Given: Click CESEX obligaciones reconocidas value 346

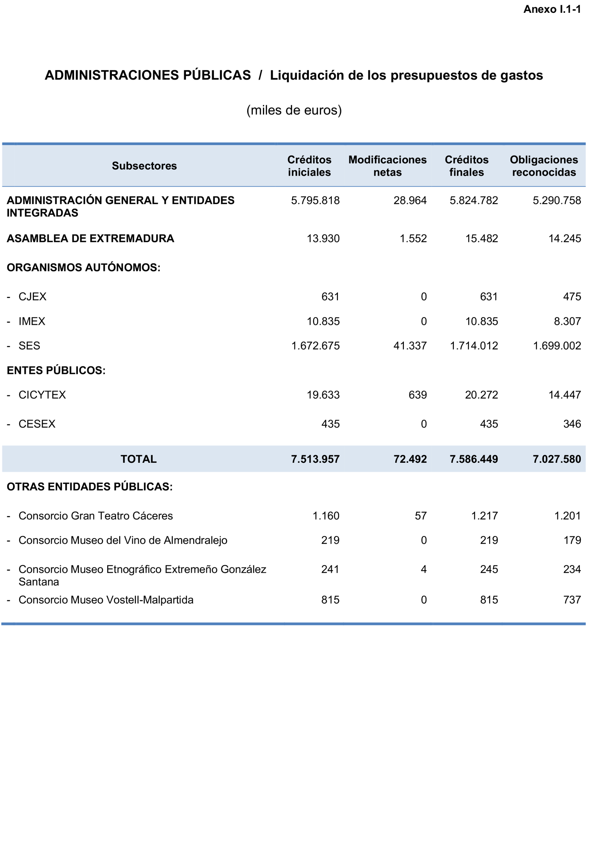Looking at the screenshot, I should (572, 424).
